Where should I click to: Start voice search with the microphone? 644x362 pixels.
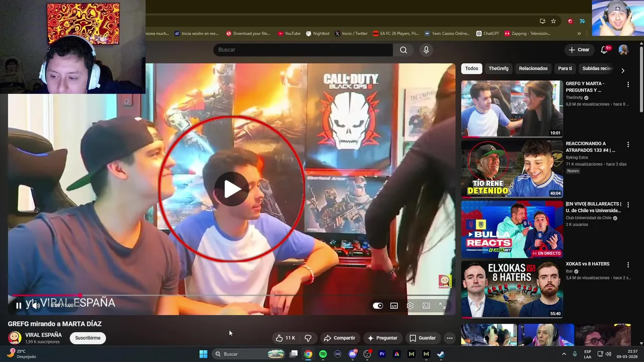click(426, 50)
